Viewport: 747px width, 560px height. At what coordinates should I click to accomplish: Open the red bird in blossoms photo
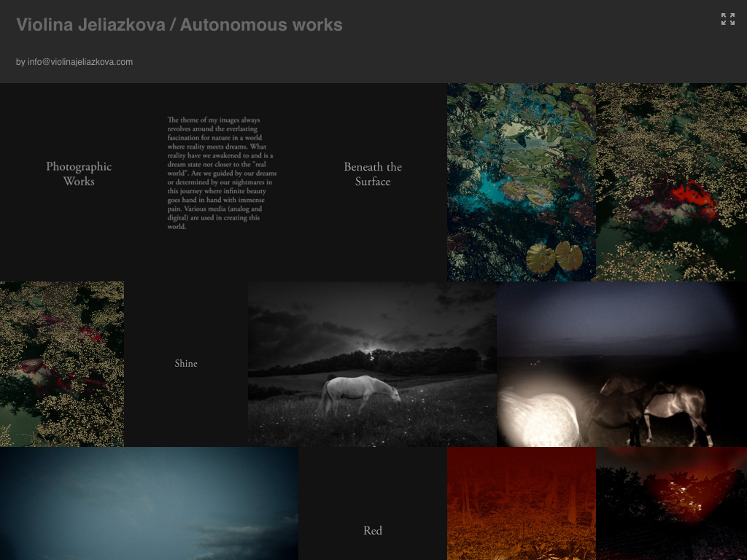pyautogui.click(x=62, y=364)
